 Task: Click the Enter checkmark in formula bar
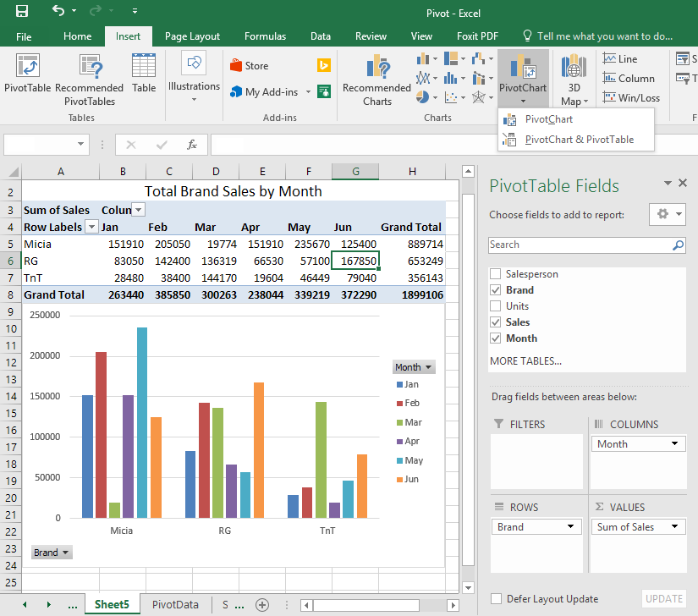click(x=162, y=145)
